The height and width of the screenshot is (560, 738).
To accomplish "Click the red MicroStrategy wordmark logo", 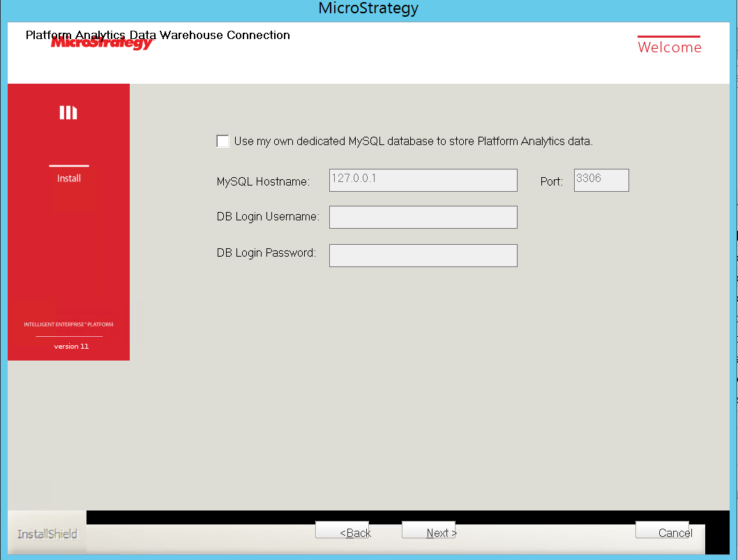I will tap(102, 43).
